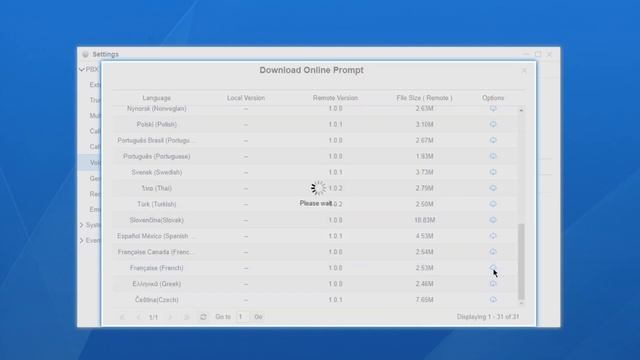The width and height of the screenshot is (640, 360).
Task: Click the 4.53M file size cell
Action: click(x=424, y=236)
